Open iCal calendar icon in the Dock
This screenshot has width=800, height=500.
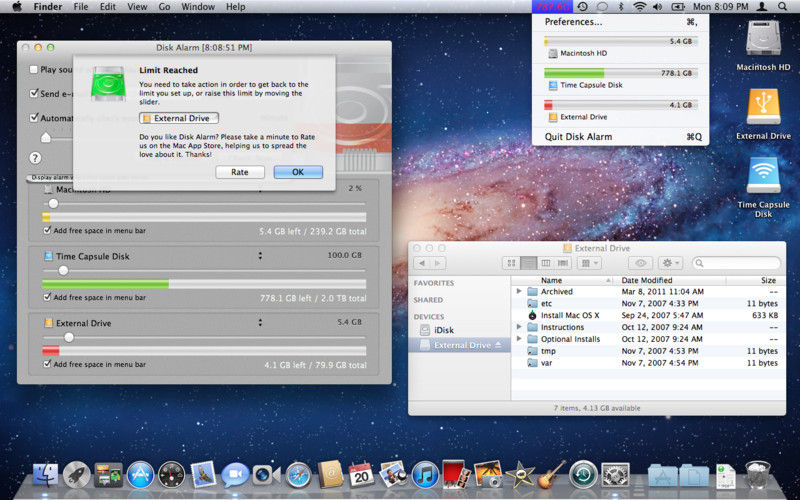(x=361, y=474)
